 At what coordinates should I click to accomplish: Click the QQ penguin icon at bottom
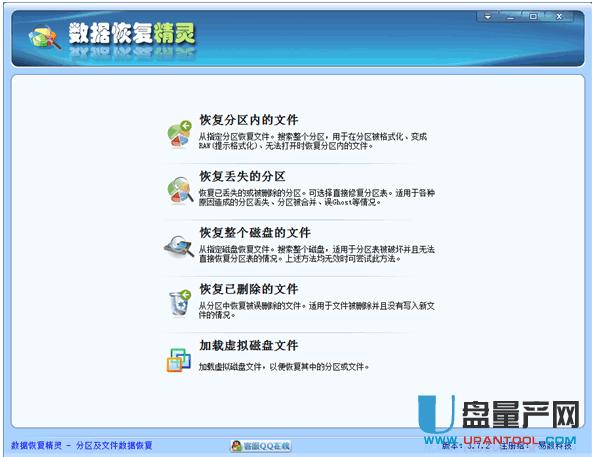pyautogui.click(x=237, y=446)
